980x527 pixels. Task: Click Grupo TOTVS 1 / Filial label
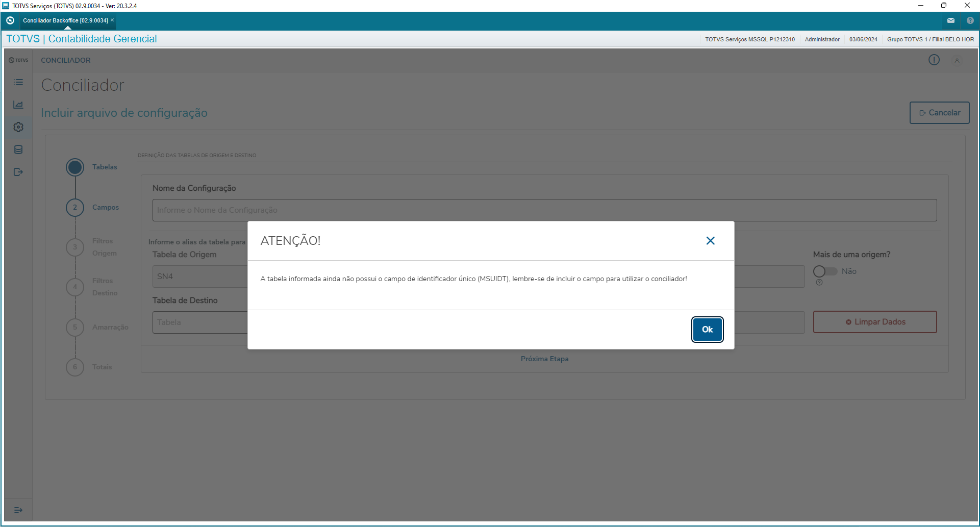coord(931,39)
